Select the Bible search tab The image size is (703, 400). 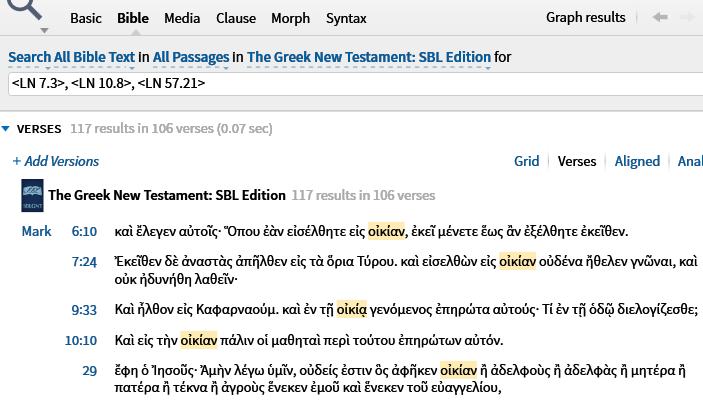click(133, 18)
